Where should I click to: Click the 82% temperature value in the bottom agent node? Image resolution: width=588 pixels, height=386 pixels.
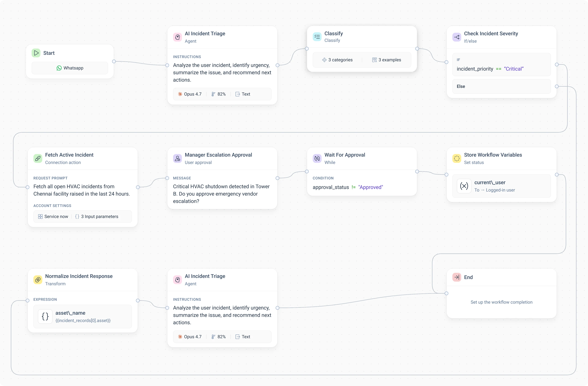pyautogui.click(x=221, y=337)
